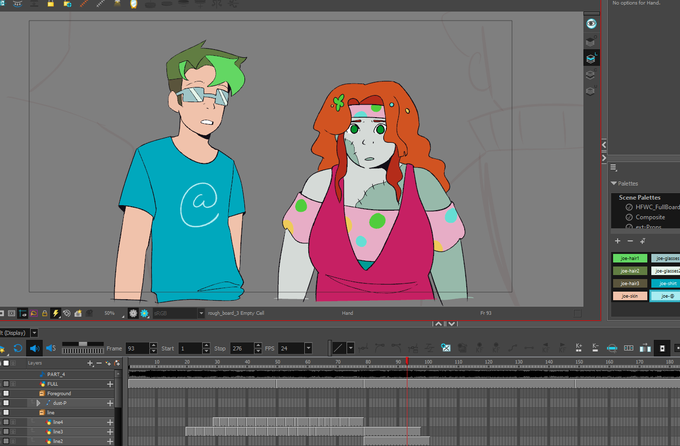Pick the joe-hair1 colour swatch

(630, 258)
